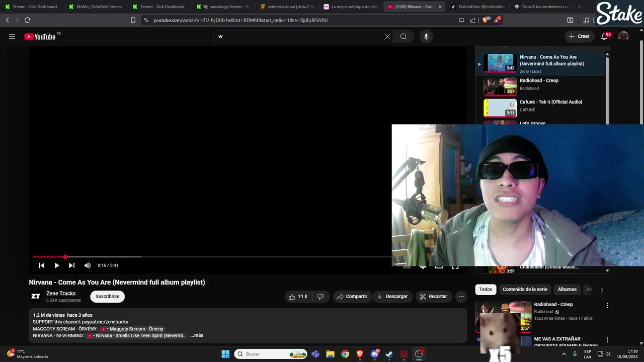This screenshot has width=644, height=362.
Task: Click the YouTube URL address bar
Action: click(x=297, y=20)
